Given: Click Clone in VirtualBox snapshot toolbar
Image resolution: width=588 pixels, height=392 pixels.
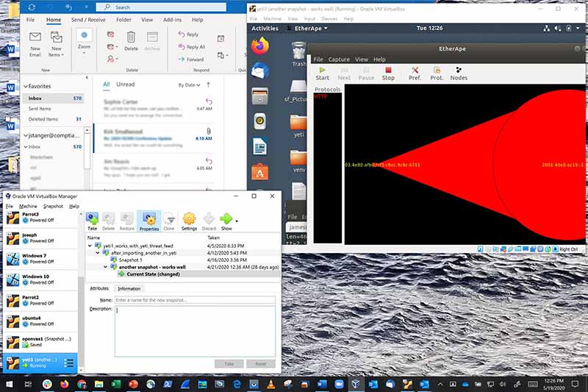Looking at the screenshot, I should [169, 221].
